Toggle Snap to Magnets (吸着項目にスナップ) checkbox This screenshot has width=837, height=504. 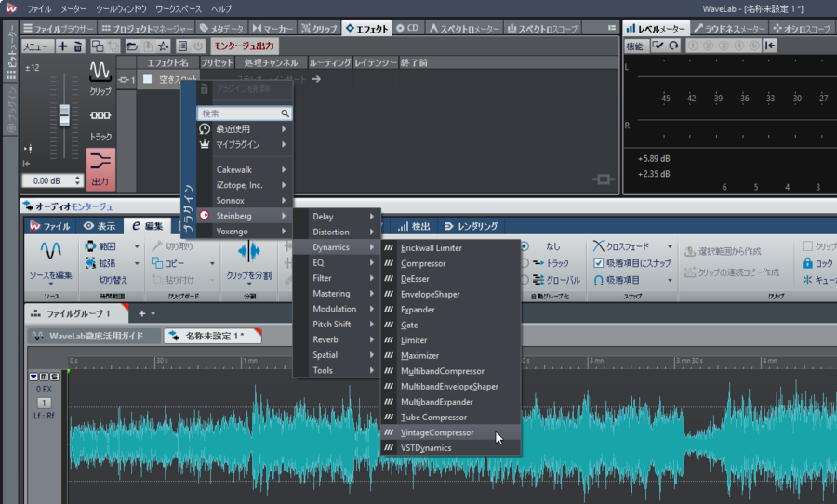click(x=598, y=262)
